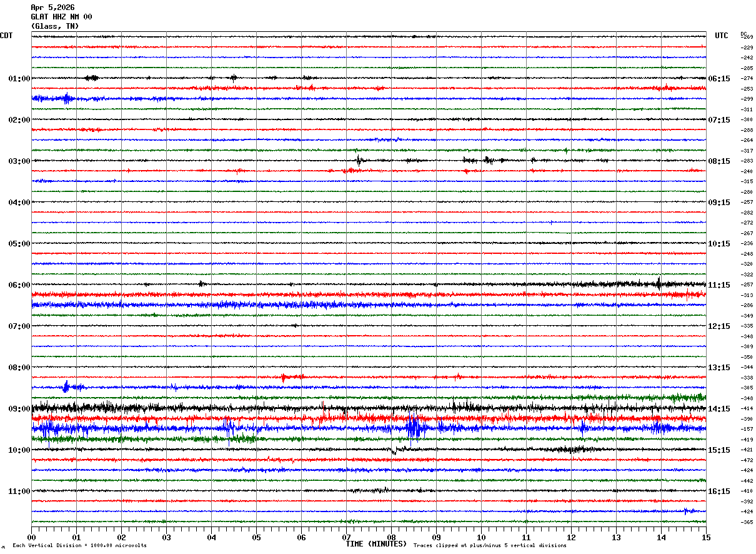Click the DC offset value '-157'
Image resolution: width=756 pixels, height=554 pixels.
747,429
